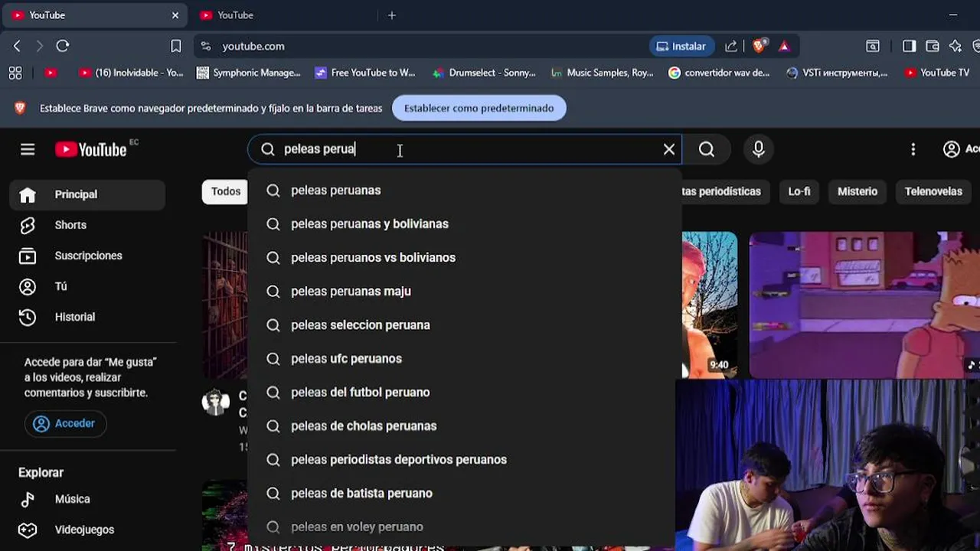
Task: Bookmark this page icon
Action: [x=176, y=46]
